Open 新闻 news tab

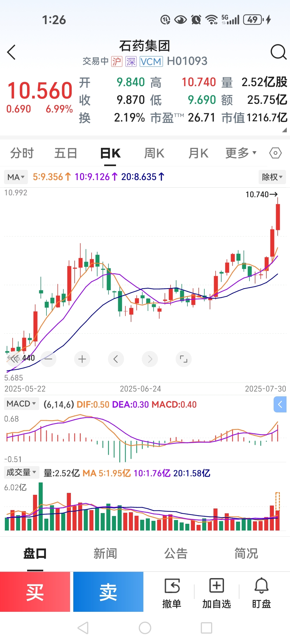[105, 554]
